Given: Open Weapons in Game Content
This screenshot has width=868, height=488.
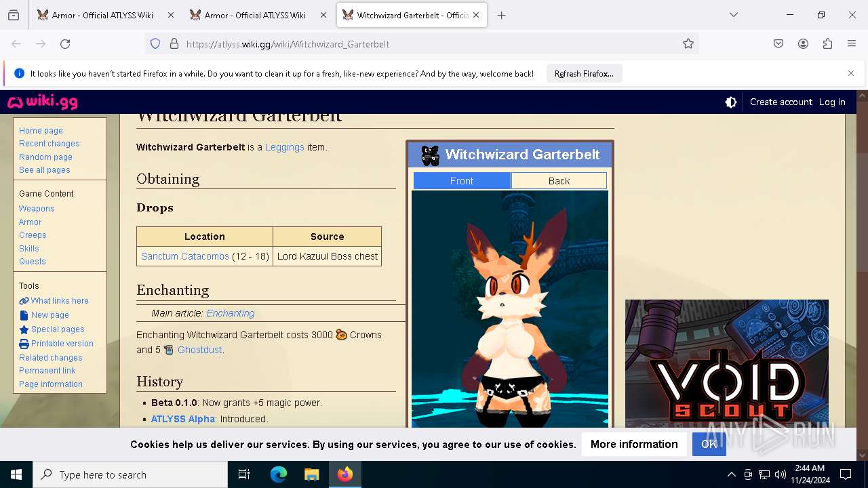Looking at the screenshot, I should (37, 209).
